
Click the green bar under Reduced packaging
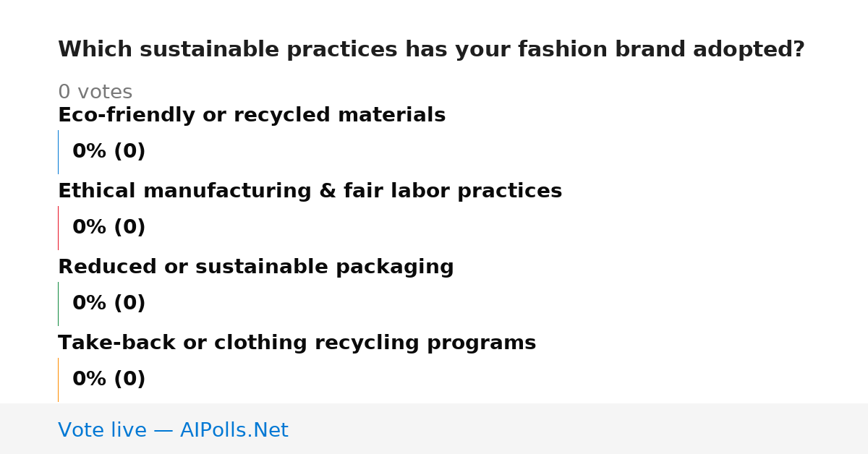pos(58,304)
